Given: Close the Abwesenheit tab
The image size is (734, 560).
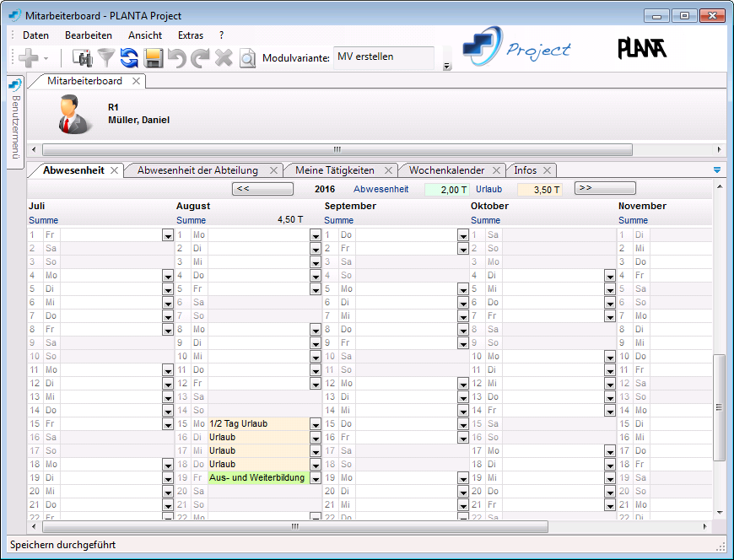Looking at the screenshot, I should (x=114, y=170).
